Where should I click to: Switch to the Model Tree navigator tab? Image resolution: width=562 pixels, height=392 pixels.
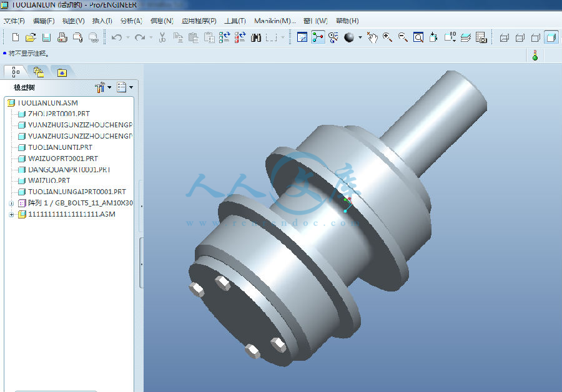pyautogui.click(x=15, y=72)
